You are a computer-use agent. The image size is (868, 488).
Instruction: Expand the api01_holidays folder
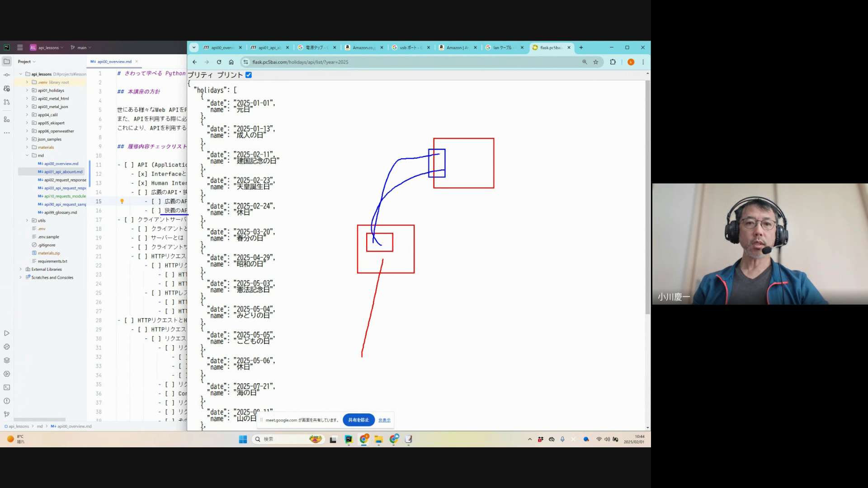pyautogui.click(x=27, y=90)
